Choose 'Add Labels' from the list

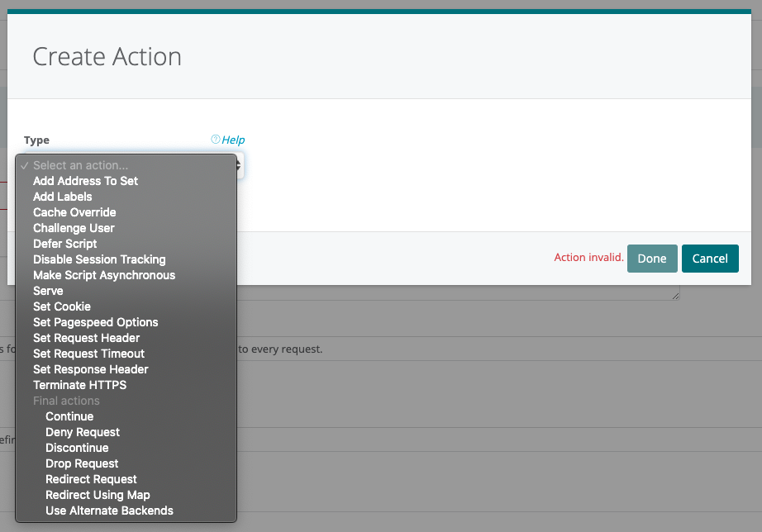click(x=63, y=197)
